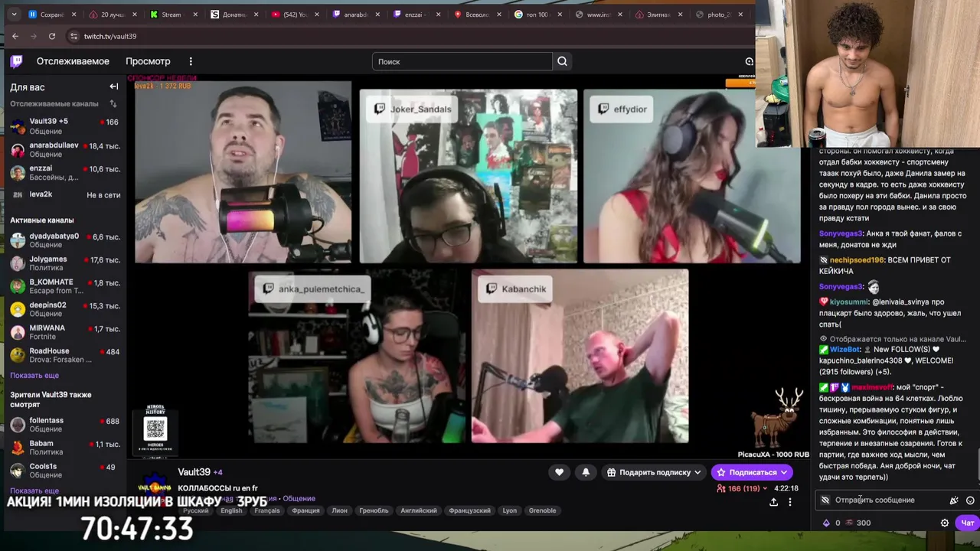Focus the Поиск search field
This screenshot has width=980, height=551.
point(462,61)
